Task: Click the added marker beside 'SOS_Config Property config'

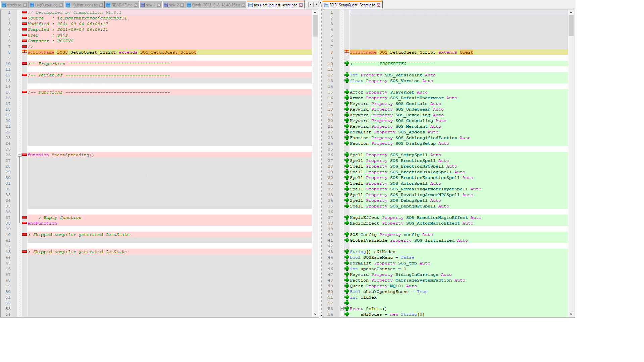Action: (x=347, y=234)
